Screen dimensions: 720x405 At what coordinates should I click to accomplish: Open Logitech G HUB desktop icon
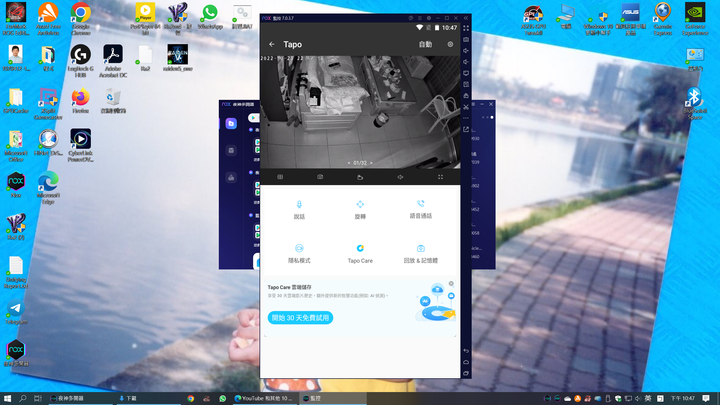pyautogui.click(x=80, y=61)
